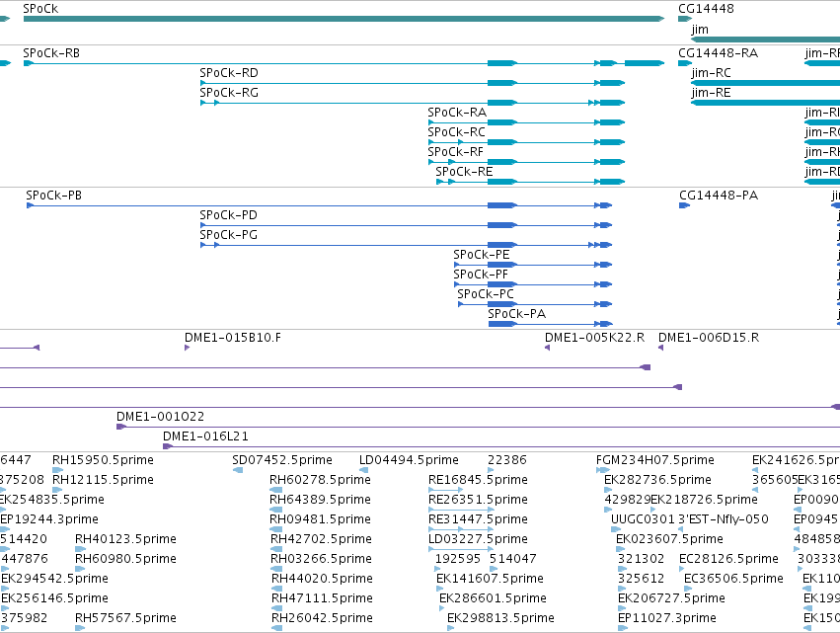Select the RE16845.5prime EST label
The height and width of the screenshot is (633, 840).
(x=478, y=480)
